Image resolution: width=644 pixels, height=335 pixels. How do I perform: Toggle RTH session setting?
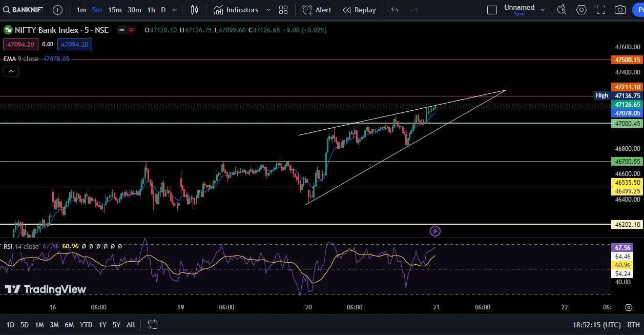click(633, 325)
